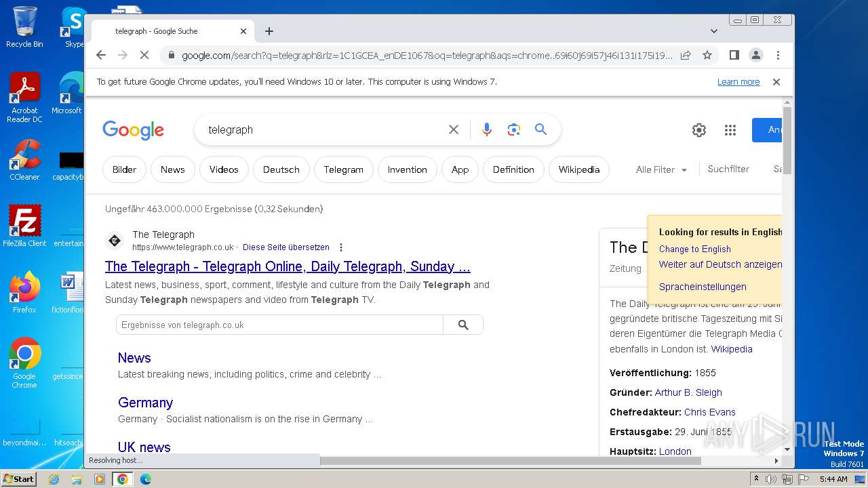Image resolution: width=868 pixels, height=488 pixels.
Task: Open Chrome three-dot menu
Action: click(778, 55)
